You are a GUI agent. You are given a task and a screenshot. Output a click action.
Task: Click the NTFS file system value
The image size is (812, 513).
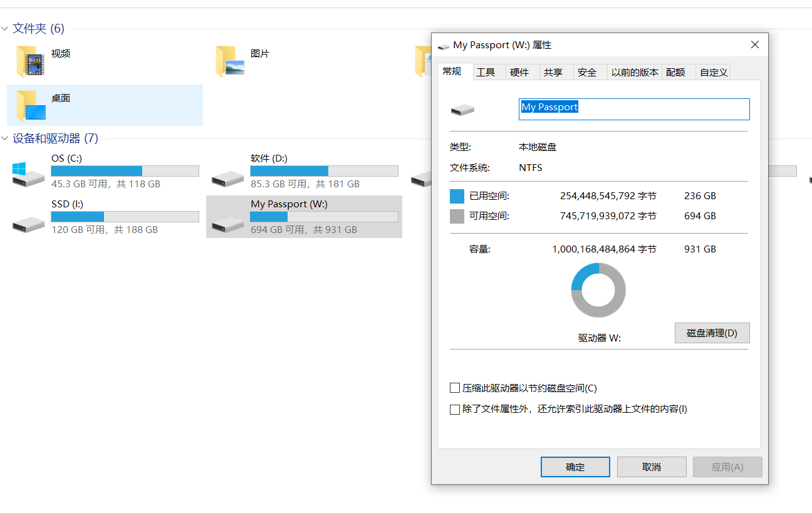(x=531, y=168)
